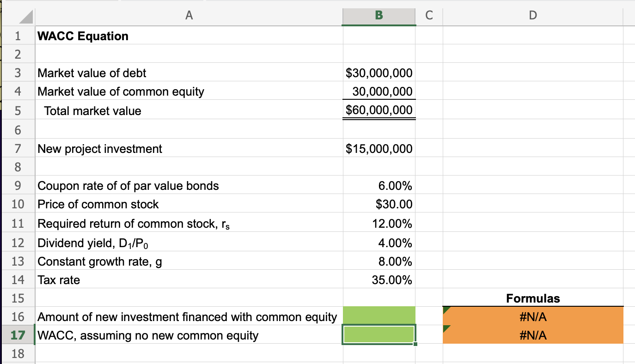The width and height of the screenshot is (635, 364).
Task: Click the green input cell for new equity investment
Action: pos(379,316)
